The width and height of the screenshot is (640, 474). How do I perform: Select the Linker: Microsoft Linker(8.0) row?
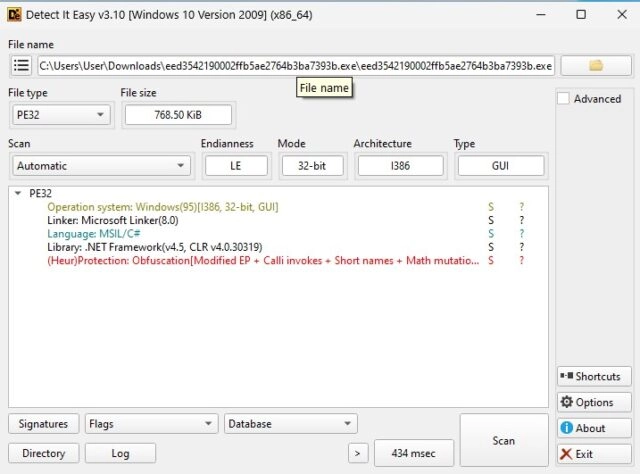tap(278, 220)
